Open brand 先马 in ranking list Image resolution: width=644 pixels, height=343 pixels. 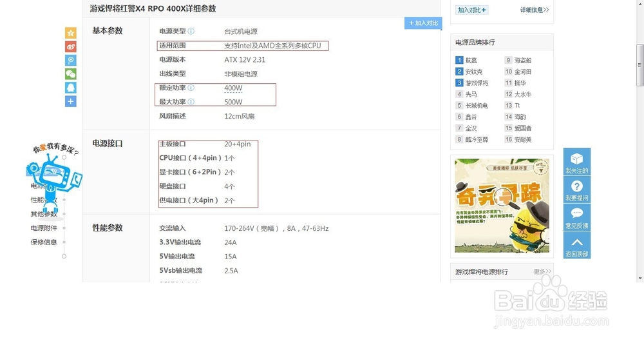click(471, 94)
